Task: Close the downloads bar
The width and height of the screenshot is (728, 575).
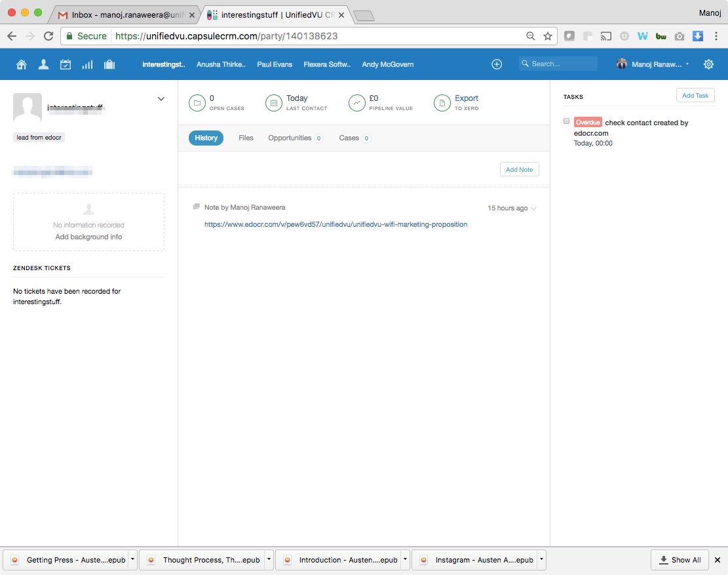Action: [x=718, y=560]
